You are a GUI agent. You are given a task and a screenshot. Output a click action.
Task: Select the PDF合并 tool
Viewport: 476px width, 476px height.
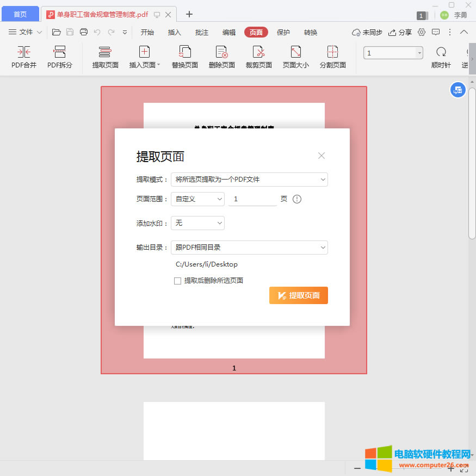tap(23, 57)
